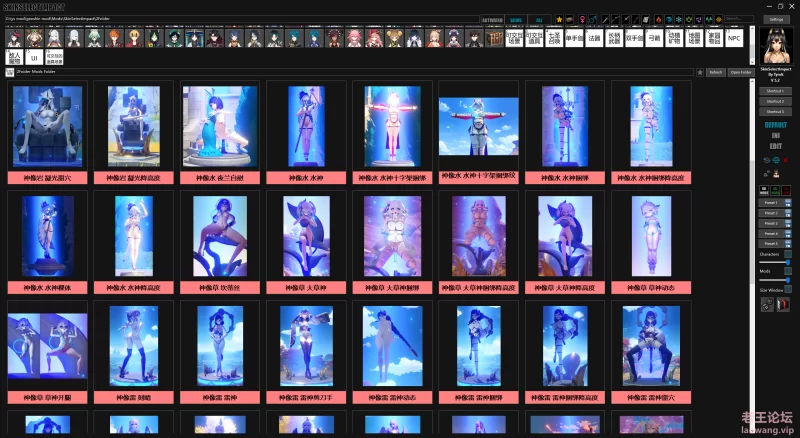Click the Open Folder button
The image size is (800, 438).
pyautogui.click(x=740, y=72)
